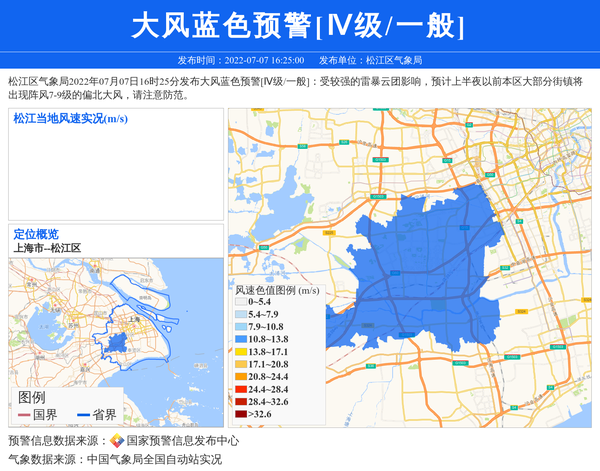Choose the 24.4~28.4 red legend swatch
Image resolution: width=600 pixels, height=471 pixels.
[x=240, y=389]
